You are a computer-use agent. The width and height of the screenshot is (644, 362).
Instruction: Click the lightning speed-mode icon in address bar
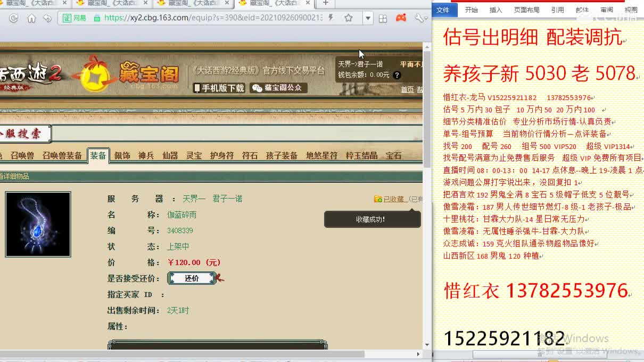pos(332,18)
